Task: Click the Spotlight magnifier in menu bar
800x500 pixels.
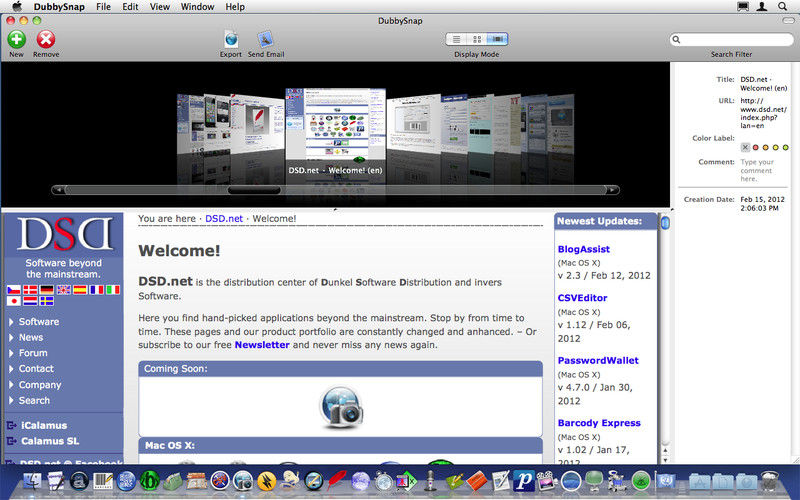Action: tap(785, 7)
